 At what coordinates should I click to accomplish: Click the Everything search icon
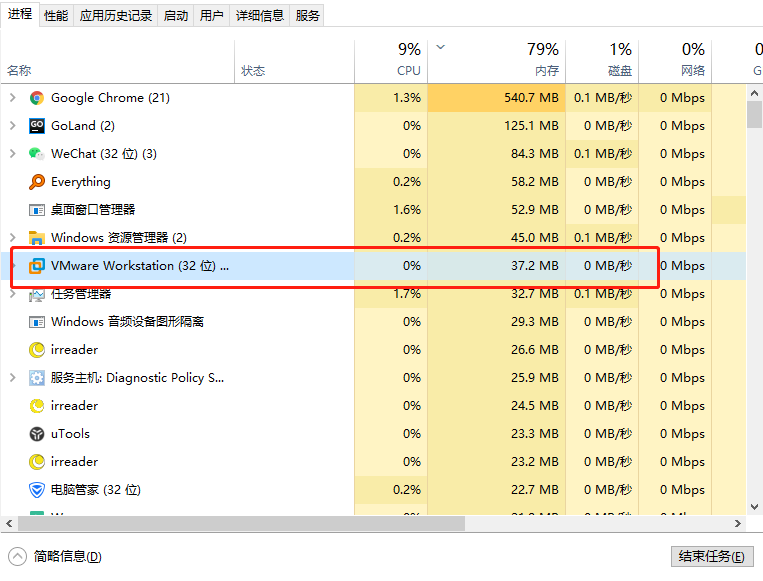click(x=36, y=182)
